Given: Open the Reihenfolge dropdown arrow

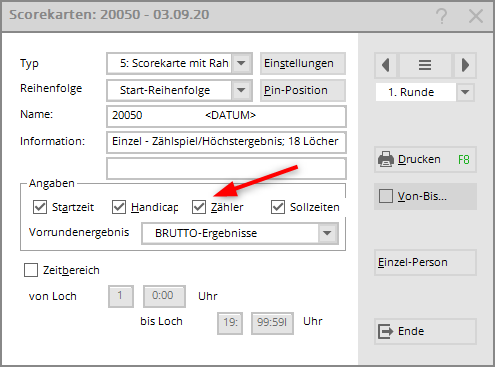Looking at the screenshot, I should click(x=241, y=90).
